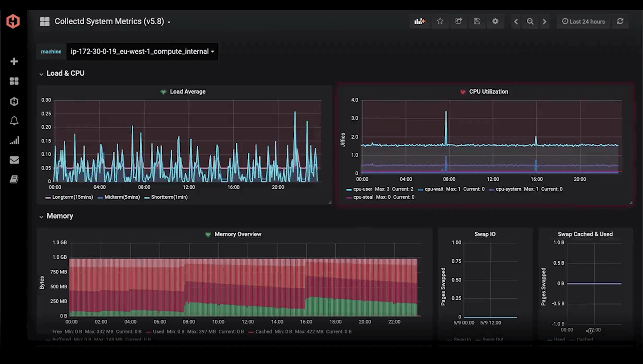This screenshot has height=364, width=643.
Task: Refresh the dashboard
Action: (620, 21)
